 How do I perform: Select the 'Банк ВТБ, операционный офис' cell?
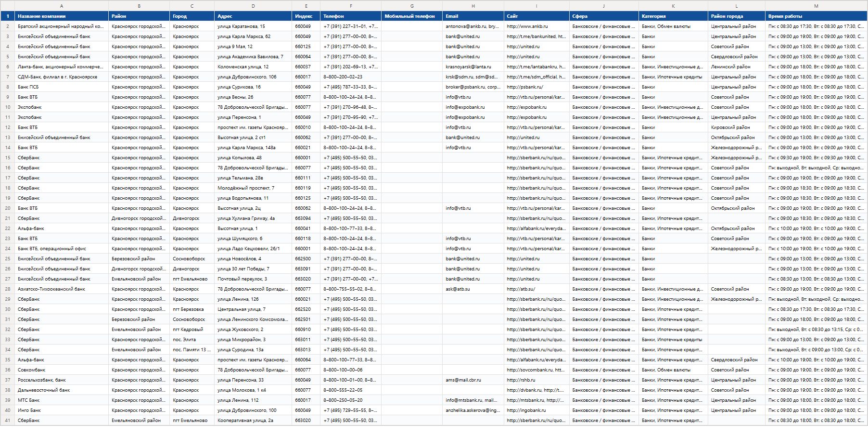point(62,249)
